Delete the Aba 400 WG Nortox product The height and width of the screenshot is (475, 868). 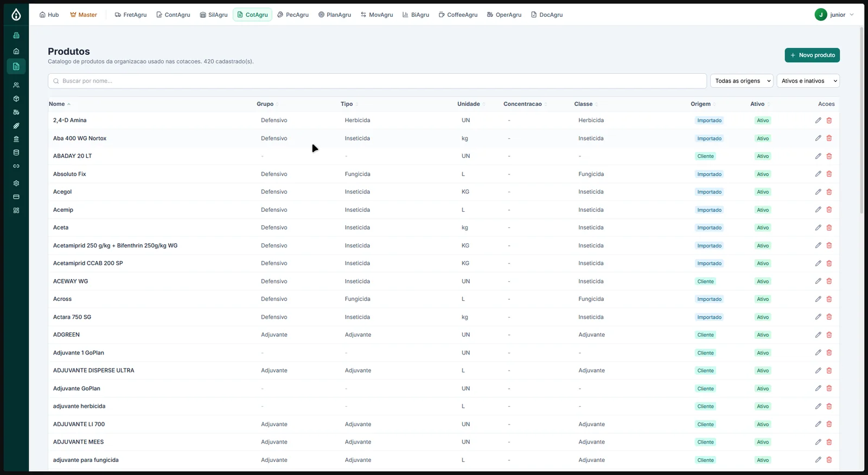[829, 138]
